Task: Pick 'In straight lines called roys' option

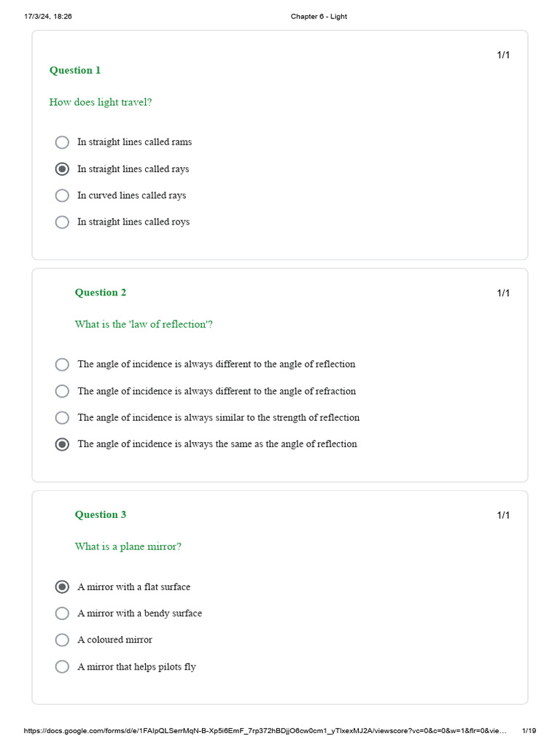Action: click(63, 222)
